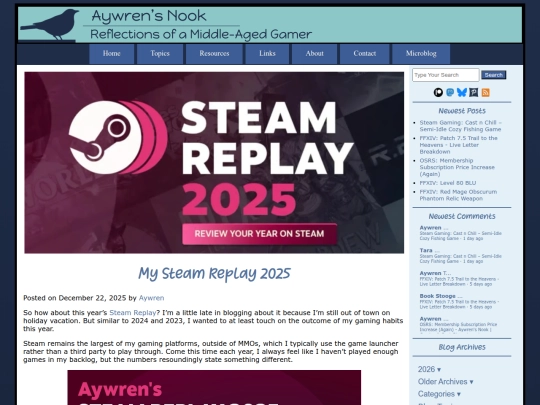Open the Microblog menu item
540x405 pixels.
click(x=421, y=54)
